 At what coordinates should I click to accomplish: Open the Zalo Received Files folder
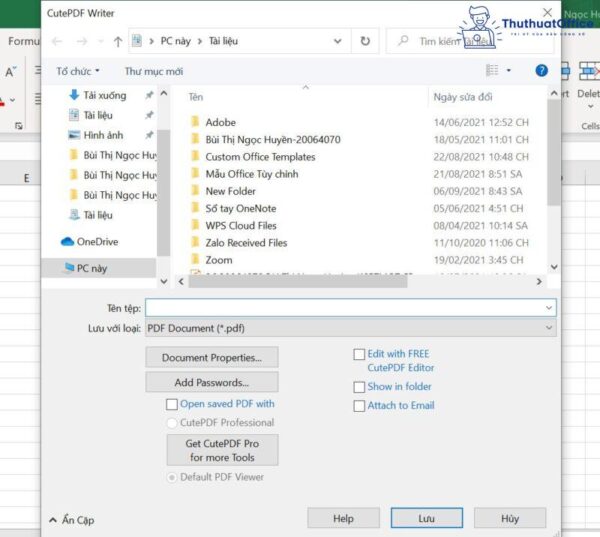click(246, 243)
